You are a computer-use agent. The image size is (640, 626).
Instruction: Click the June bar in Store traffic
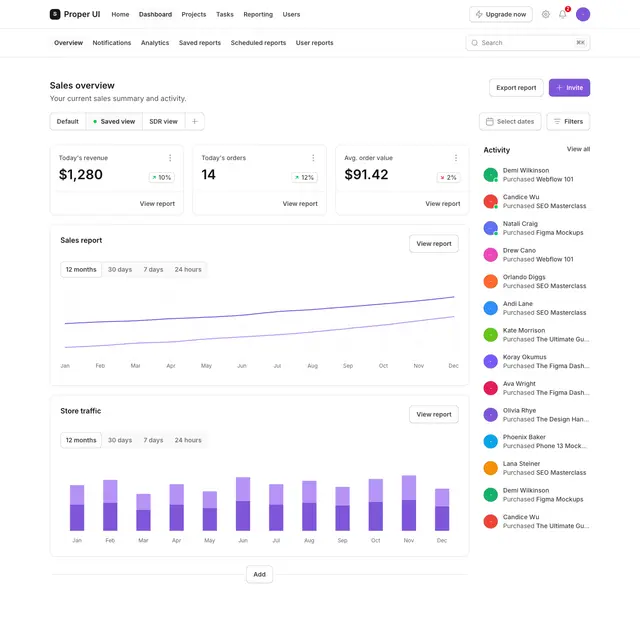(x=243, y=504)
